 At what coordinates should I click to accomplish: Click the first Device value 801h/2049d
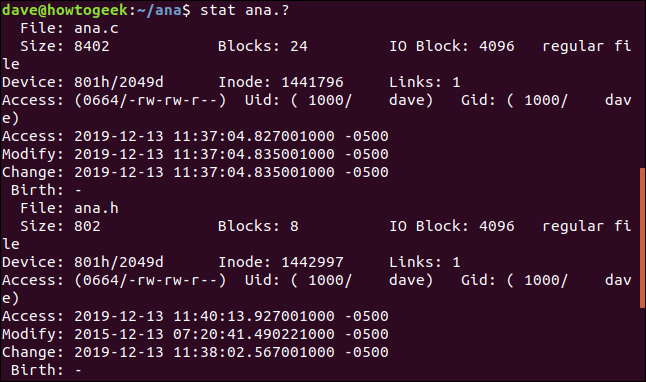pyautogui.click(x=119, y=82)
